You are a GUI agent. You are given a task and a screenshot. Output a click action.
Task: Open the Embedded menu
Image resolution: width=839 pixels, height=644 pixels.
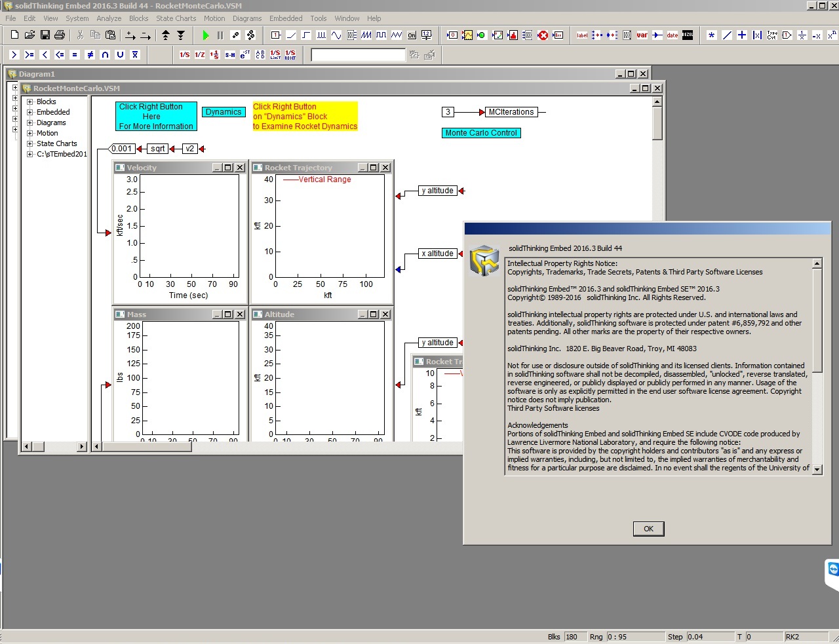click(286, 18)
